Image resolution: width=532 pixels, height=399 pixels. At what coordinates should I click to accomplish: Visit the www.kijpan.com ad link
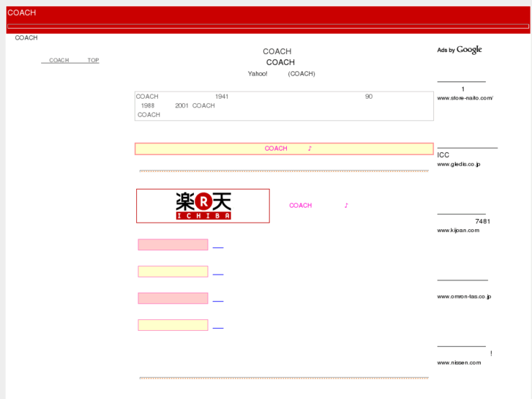[x=458, y=230]
